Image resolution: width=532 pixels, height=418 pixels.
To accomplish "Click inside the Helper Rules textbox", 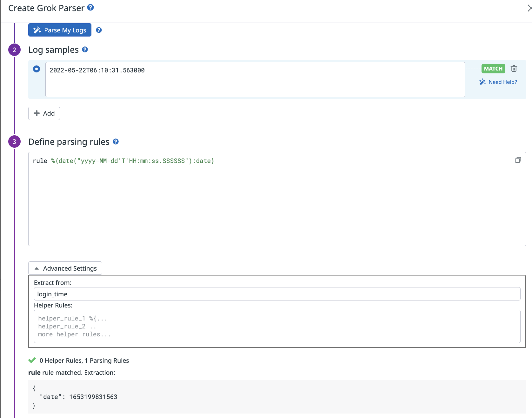I will click(277, 326).
